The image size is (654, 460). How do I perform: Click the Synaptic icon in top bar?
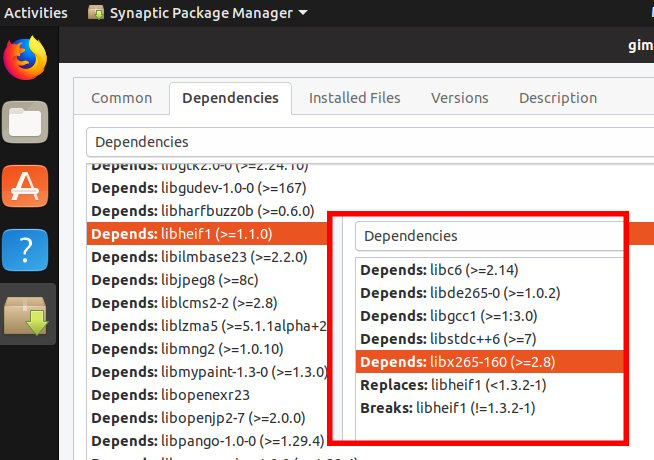tap(96, 13)
